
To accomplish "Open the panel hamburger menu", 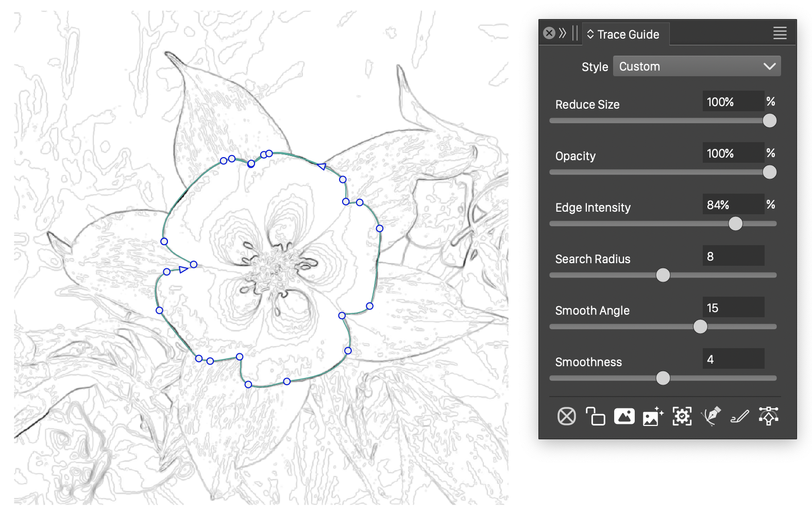I will [x=780, y=33].
